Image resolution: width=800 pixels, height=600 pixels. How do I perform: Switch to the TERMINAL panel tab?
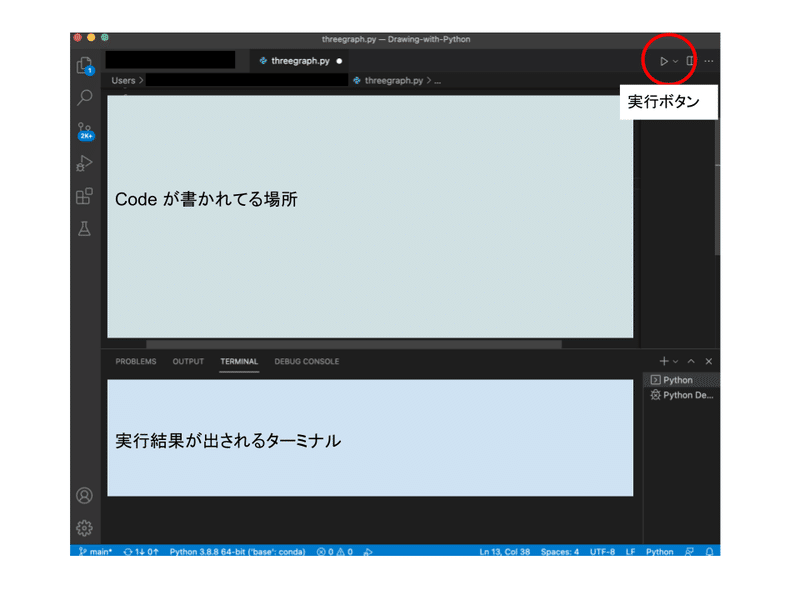coord(239,361)
